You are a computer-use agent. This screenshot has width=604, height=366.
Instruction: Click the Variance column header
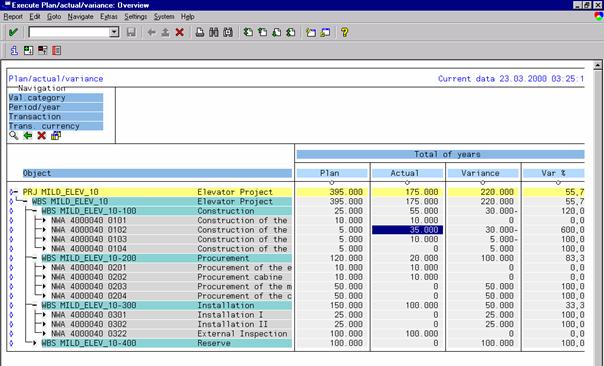(483, 173)
